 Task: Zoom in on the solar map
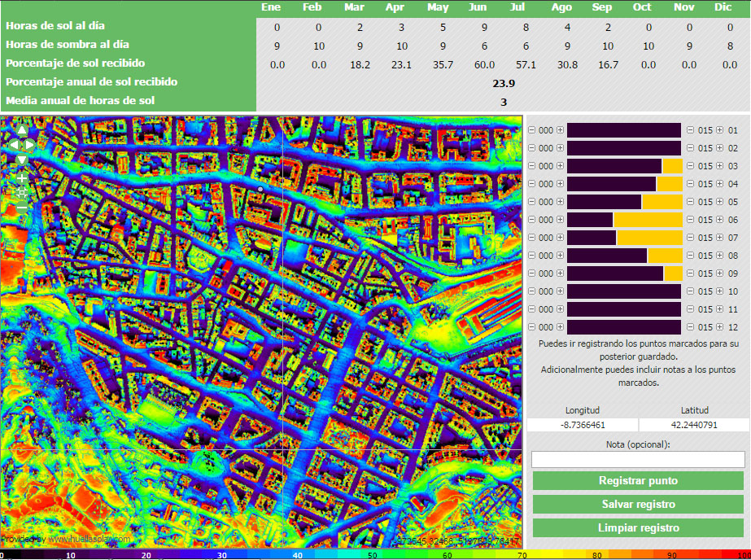coord(22,177)
